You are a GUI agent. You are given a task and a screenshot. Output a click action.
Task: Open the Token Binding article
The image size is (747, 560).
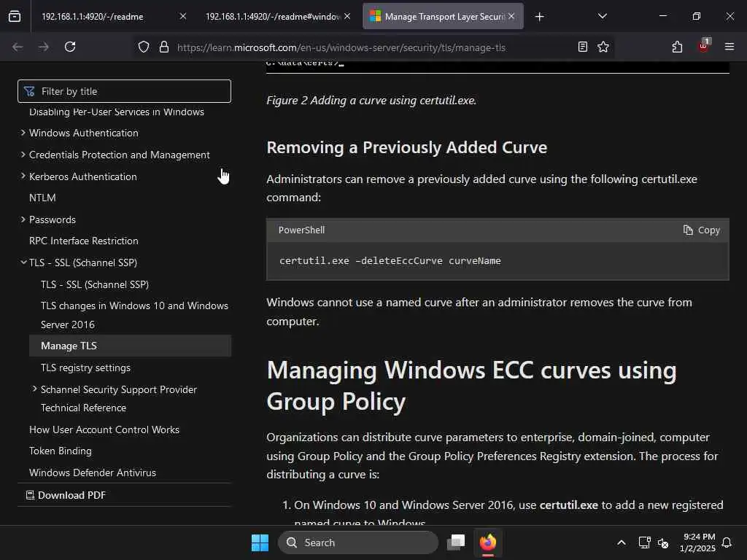(x=61, y=451)
